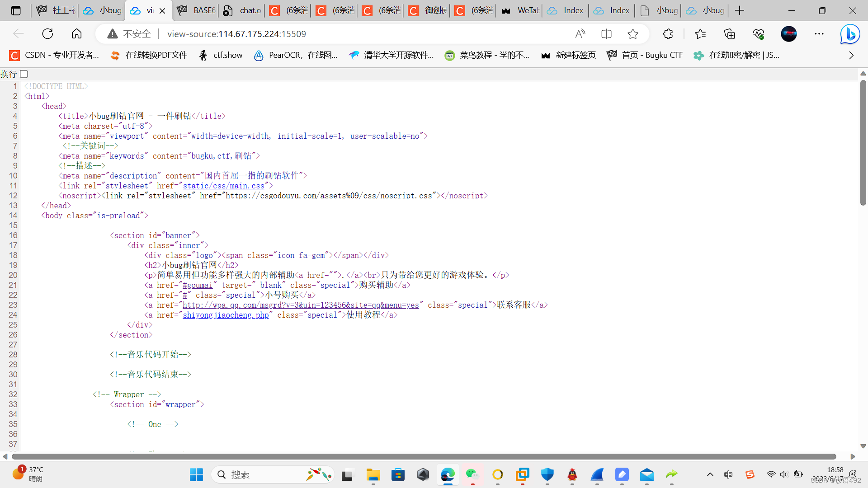Click the 不安全 site security indicator

click(x=129, y=34)
